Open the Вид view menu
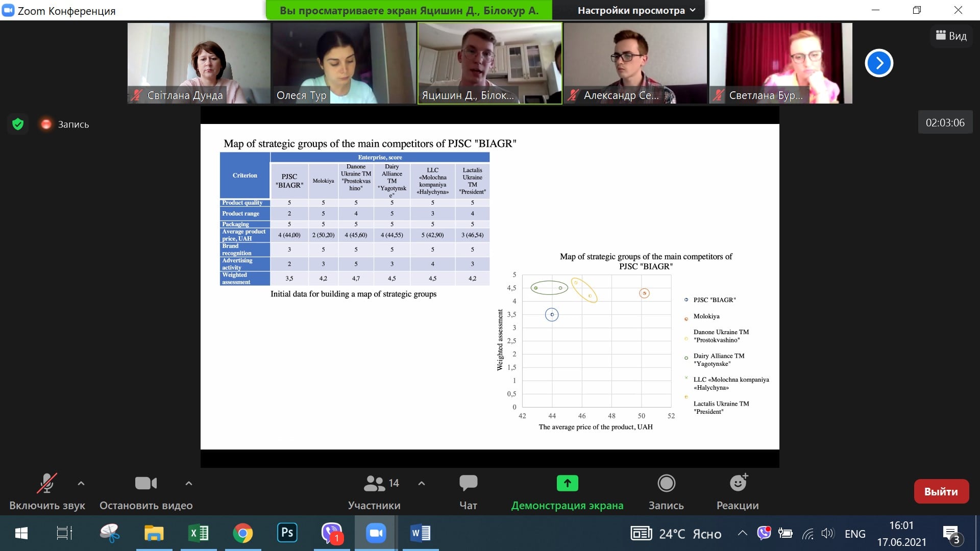This screenshot has height=551, width=980. coord(951,35)
